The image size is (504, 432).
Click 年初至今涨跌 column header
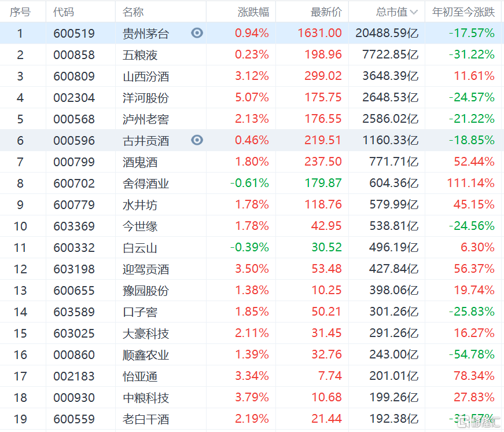[463, 12]
